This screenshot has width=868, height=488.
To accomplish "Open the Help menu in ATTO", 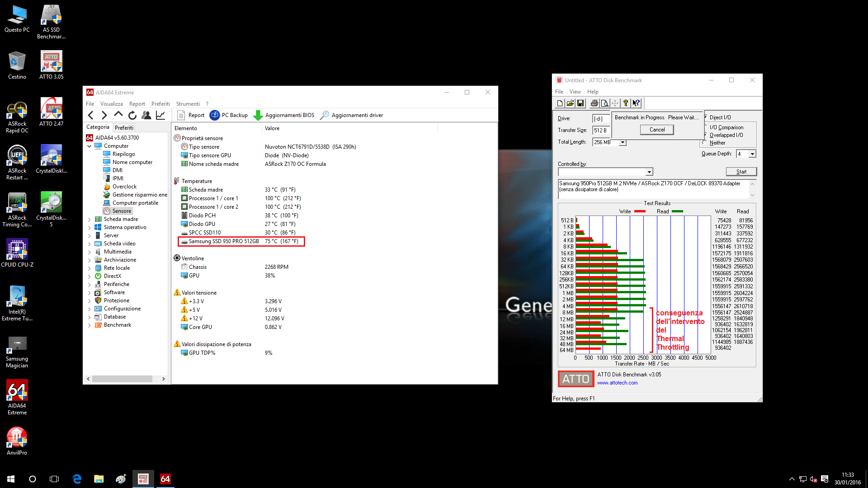I will tap(593, 92).
